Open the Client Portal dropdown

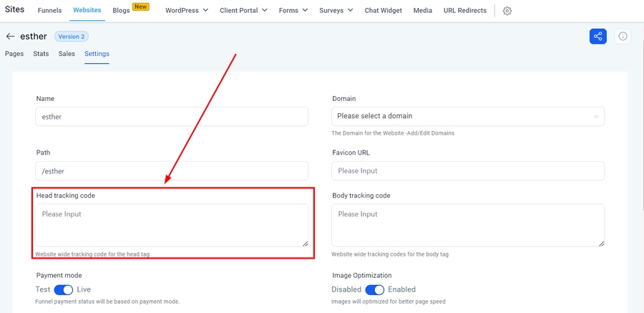(243, 11)
